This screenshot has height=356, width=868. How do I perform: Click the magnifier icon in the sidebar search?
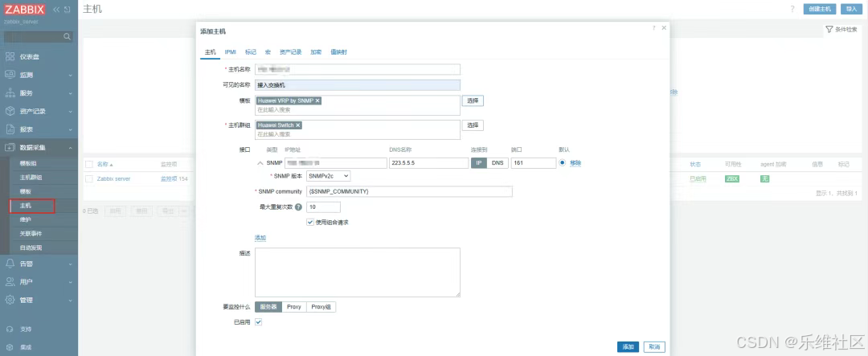click(x=67, y=37)
